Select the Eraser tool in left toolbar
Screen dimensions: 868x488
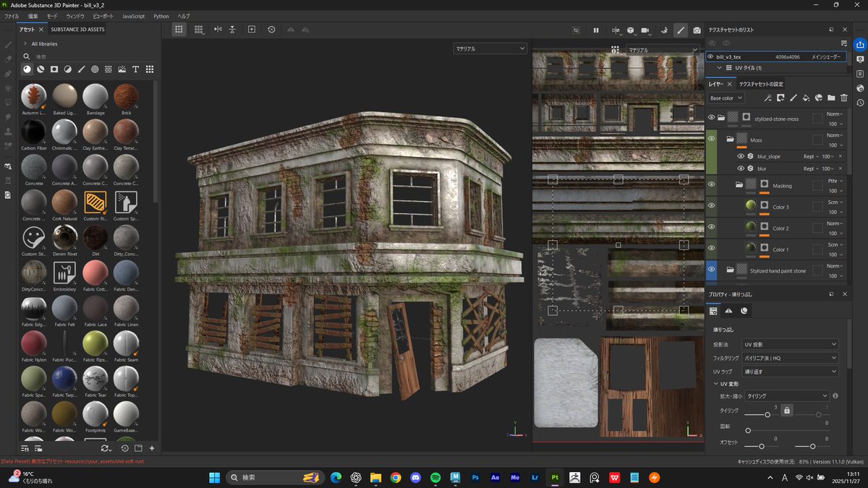[8, 59]
